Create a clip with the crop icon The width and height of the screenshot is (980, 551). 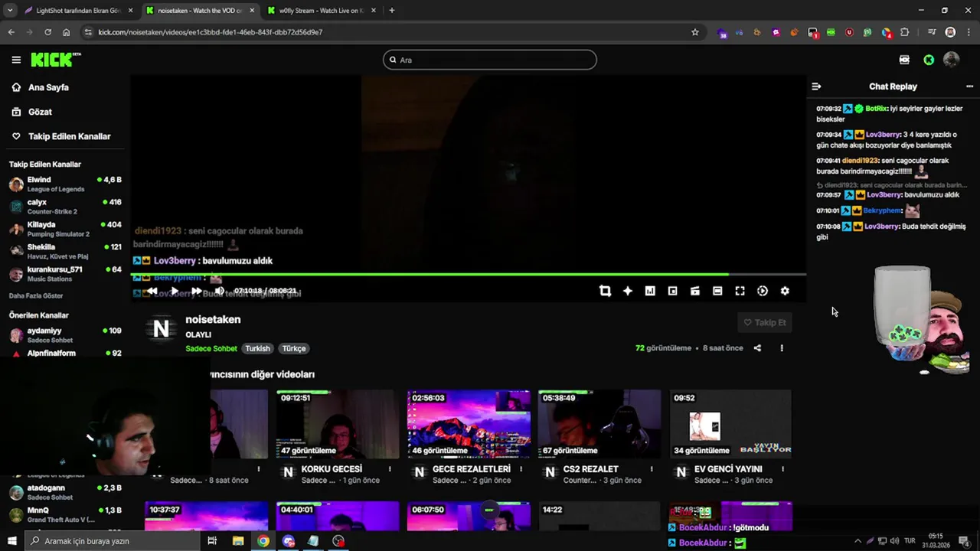tap(605, 291)
